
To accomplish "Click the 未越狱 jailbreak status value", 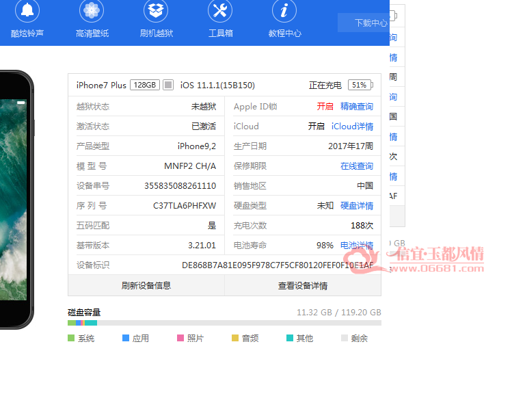I will point(204,107).
